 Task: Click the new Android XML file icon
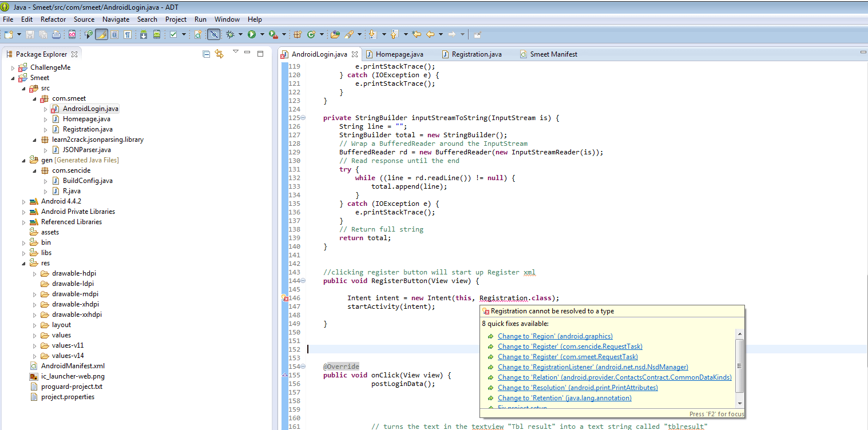coord(198,35)
